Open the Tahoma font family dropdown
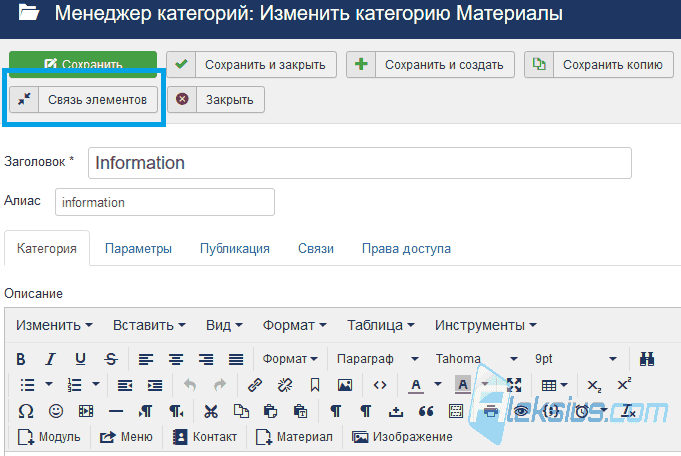Screen dimensions: 681x456 coord(477,359)
